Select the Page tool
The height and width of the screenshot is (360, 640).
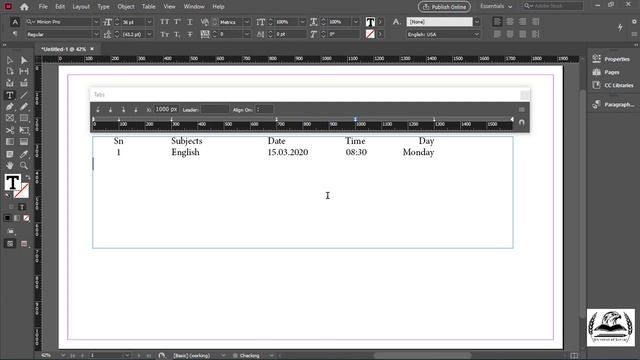pos(10,71)
